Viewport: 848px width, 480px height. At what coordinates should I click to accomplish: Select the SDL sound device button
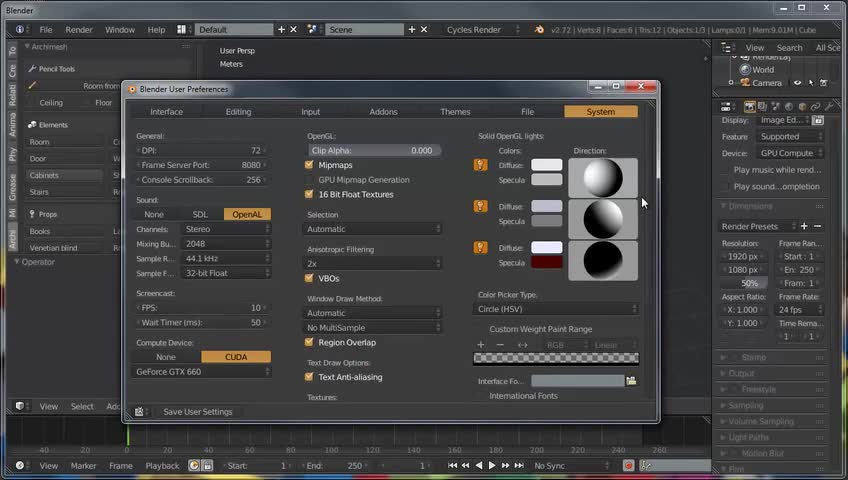pos(200,215)
